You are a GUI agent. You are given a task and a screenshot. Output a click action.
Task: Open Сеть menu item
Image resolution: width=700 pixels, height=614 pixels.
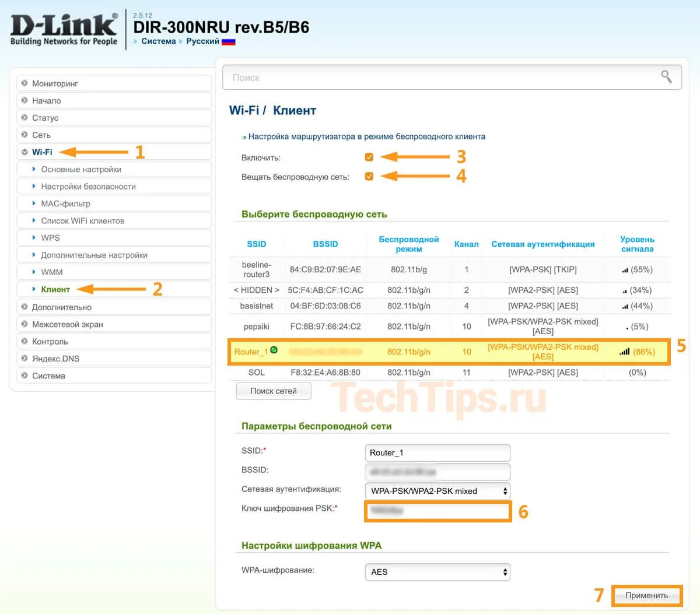pyautogui.click(x=114, y=135)
